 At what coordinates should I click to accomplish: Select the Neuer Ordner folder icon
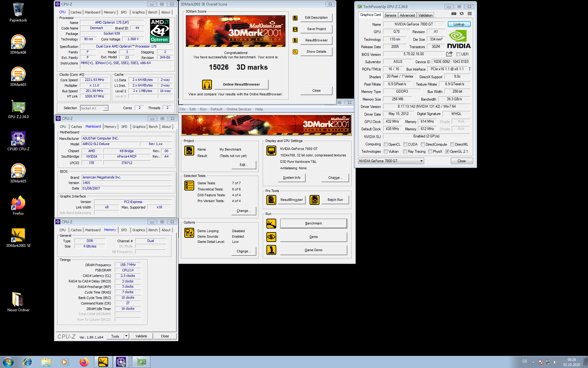tap(18, 302)
